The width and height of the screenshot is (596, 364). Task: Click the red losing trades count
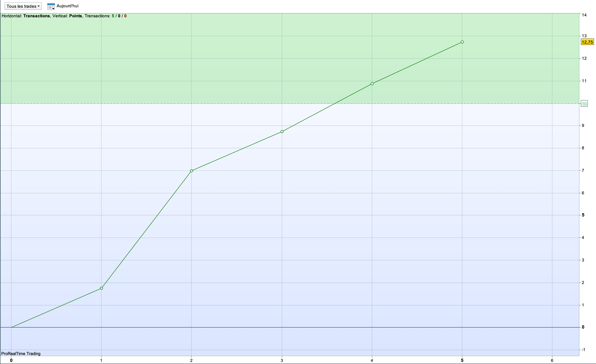pyautogui.click(x=125, y=16)
